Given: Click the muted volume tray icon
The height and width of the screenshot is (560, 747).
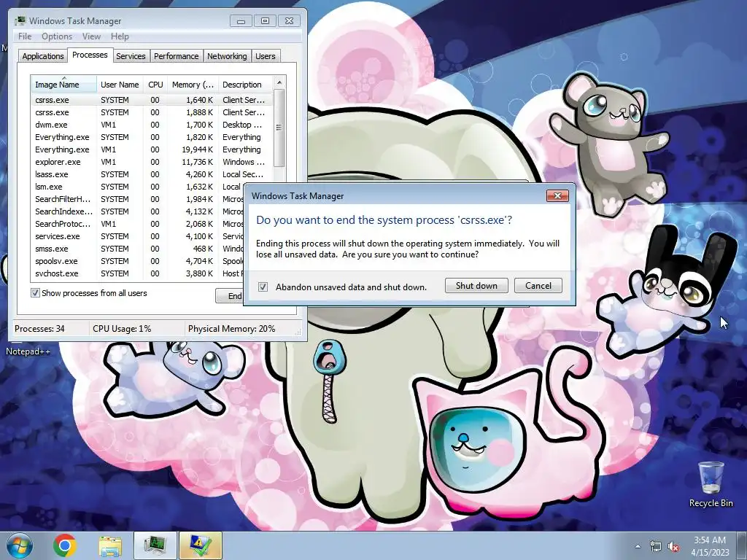Looking at the screenshot, I should pyautogui.click(x=673, y=546).
